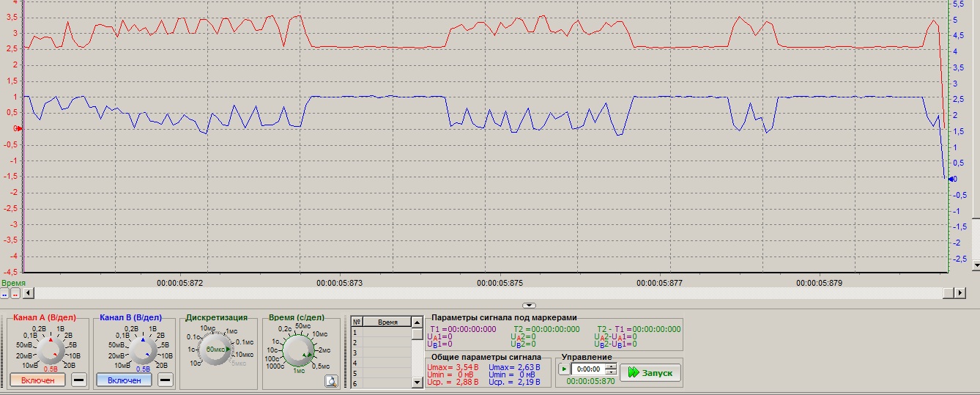The width and height of the screenshot is (980, 395).
Task: Select row 1 in the marker table
Action: coord(381,332)
